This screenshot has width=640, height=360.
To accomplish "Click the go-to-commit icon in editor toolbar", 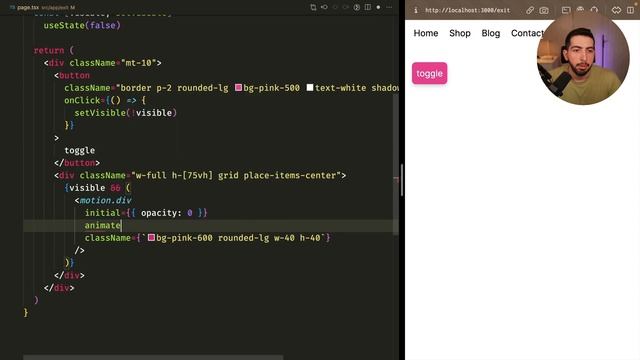I will pos(324,7).
